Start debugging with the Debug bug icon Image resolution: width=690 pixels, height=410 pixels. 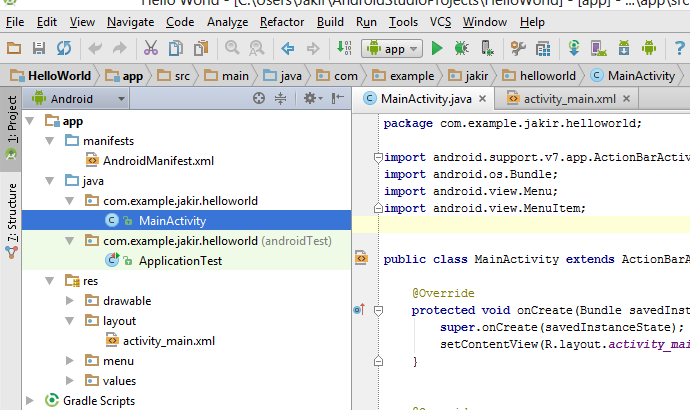tap(461, 48)
